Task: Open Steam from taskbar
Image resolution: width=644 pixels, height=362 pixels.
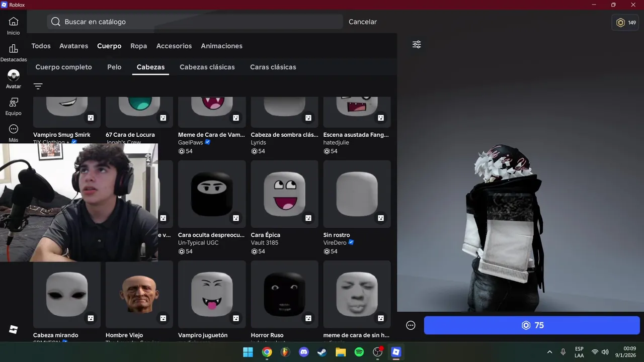Action: [x=322, y=352]
